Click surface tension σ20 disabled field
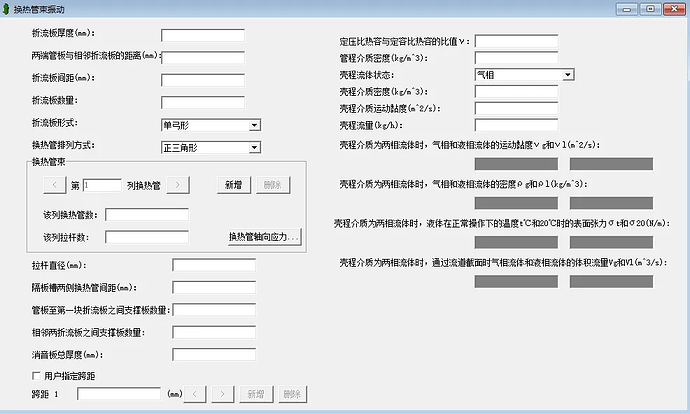Screen dimensions: 690x414 (611, 242)
